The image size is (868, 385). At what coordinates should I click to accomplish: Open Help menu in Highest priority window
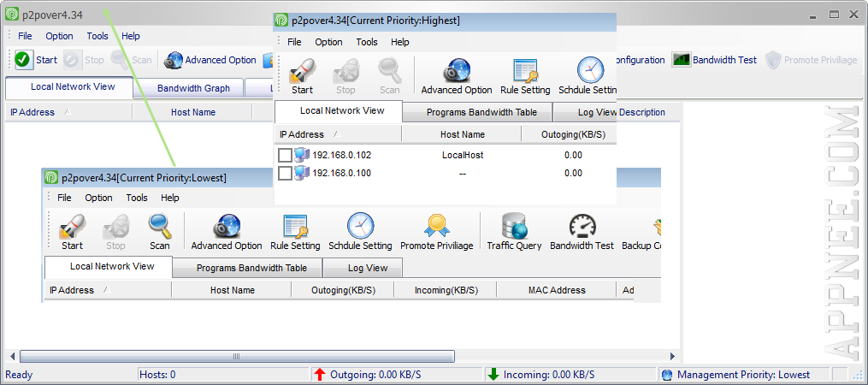(399, 42)
